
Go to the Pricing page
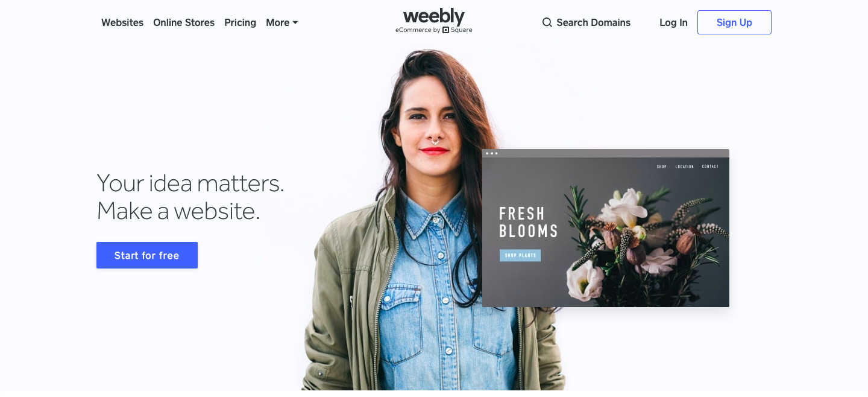click(240, 22)
